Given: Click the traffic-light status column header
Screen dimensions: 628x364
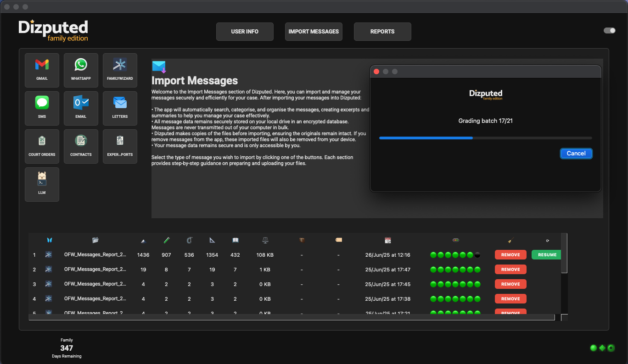Looking at the screenshot, I should click(455, 240).
